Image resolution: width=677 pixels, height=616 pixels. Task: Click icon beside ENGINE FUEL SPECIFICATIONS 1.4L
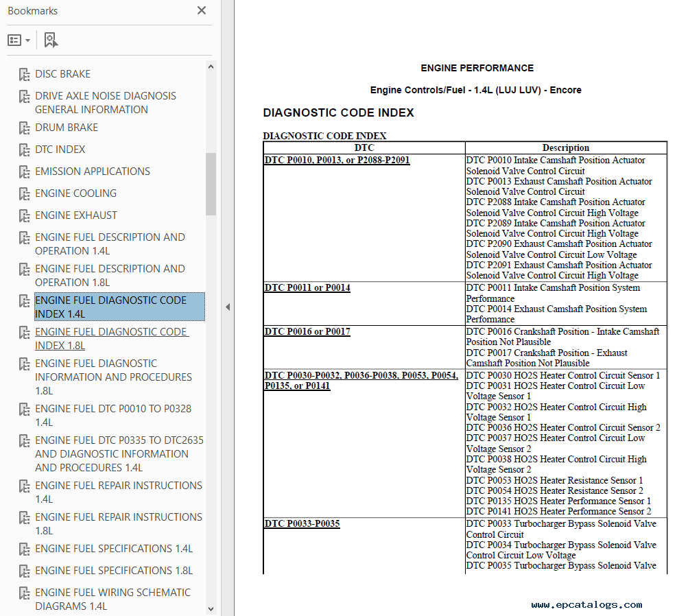tap(24, 549)
